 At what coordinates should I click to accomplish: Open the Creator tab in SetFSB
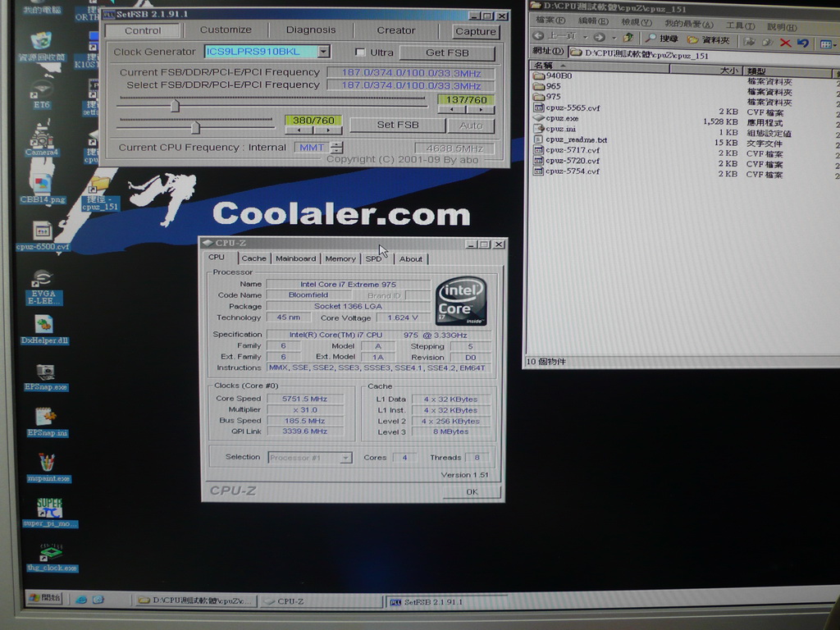pyautogui.click(x=396, y=30)
